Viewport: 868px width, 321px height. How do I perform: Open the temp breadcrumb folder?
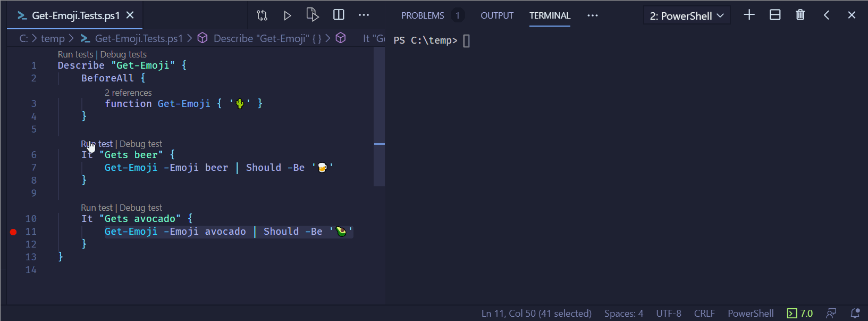pyautogui.click(x=53, y=38)
